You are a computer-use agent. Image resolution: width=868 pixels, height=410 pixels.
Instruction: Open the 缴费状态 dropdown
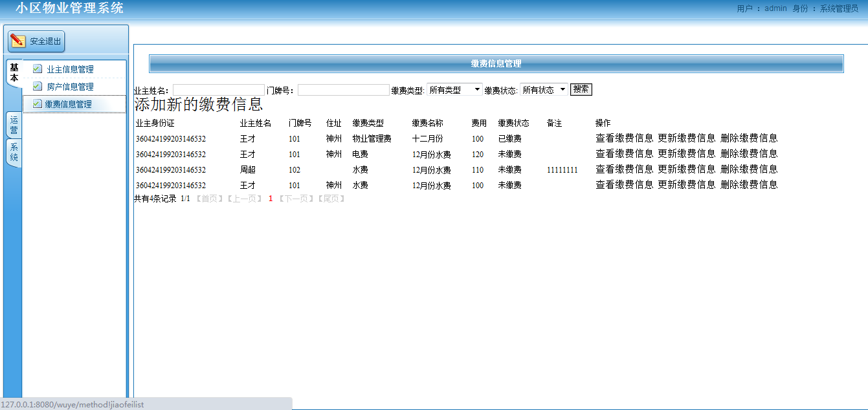(544, 90)
